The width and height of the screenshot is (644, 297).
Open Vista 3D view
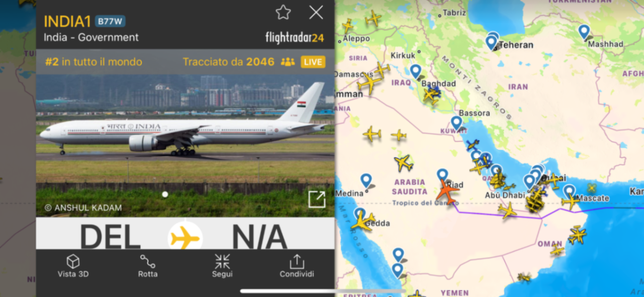(x=73, y=266)
